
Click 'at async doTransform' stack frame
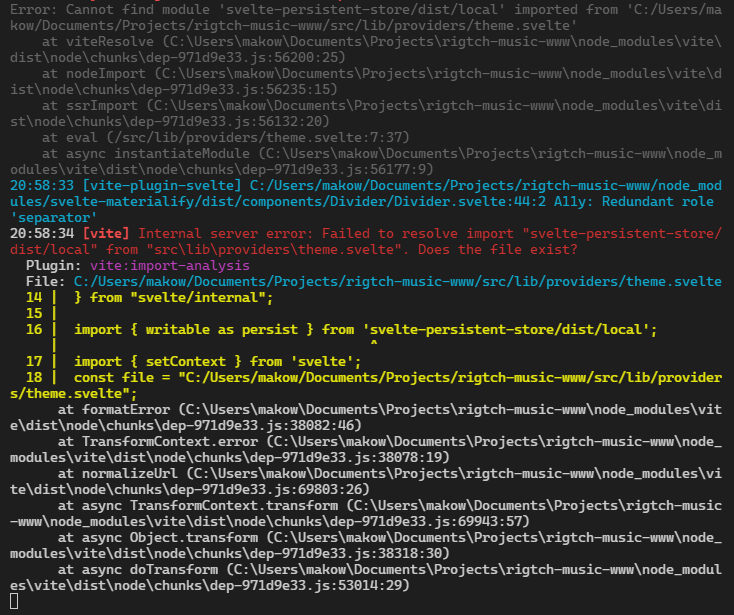[138, 570]
